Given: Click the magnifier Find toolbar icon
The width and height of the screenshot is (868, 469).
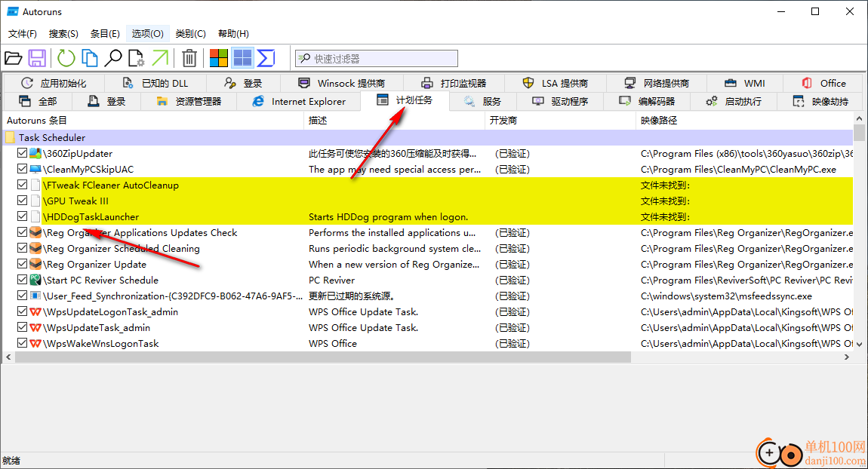Looking at the screenshot, I should tap(113, 58).
